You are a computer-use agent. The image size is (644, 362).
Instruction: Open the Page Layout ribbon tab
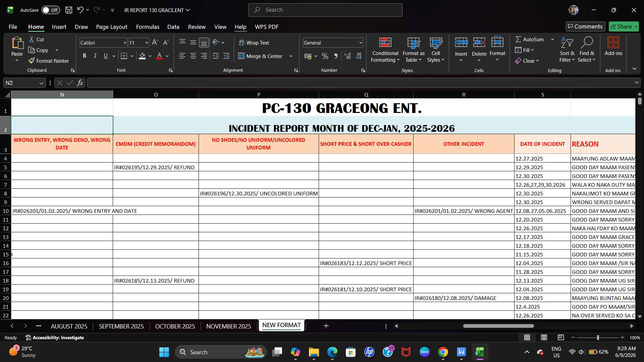(111, 27)
